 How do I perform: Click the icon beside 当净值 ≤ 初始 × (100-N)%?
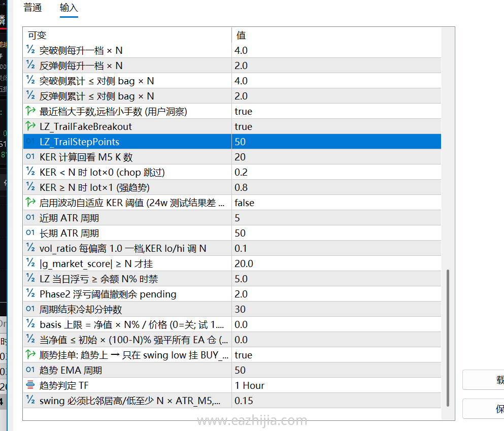[x=30, y=340]
